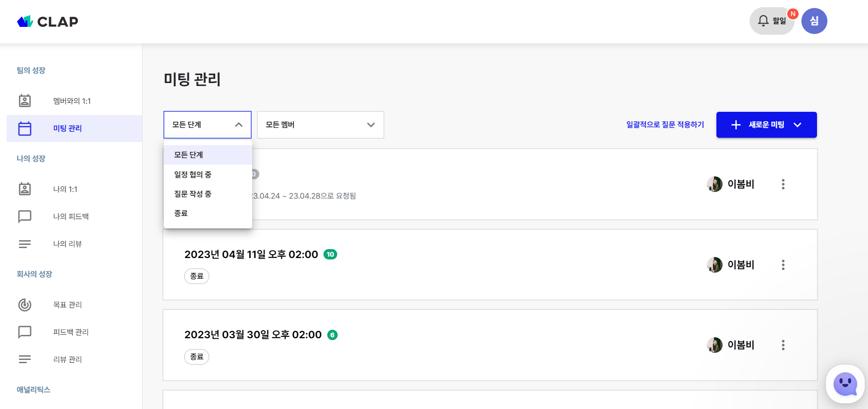
Task: Click 종료 tag on 04월 11일 meeting
Action: [x=196, y=276]
